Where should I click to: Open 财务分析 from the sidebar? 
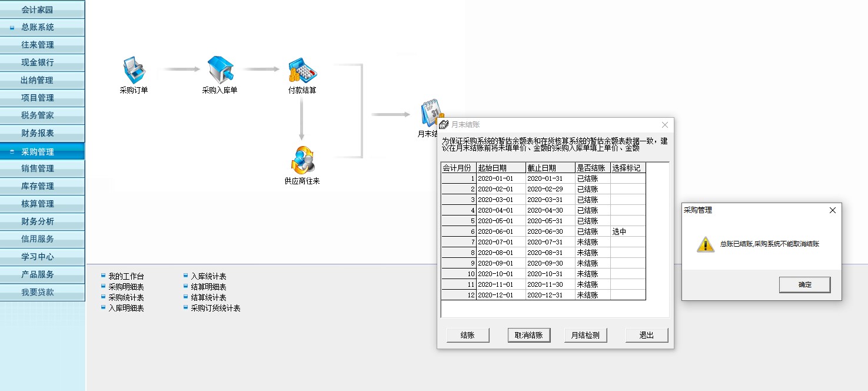pos(42,221)
